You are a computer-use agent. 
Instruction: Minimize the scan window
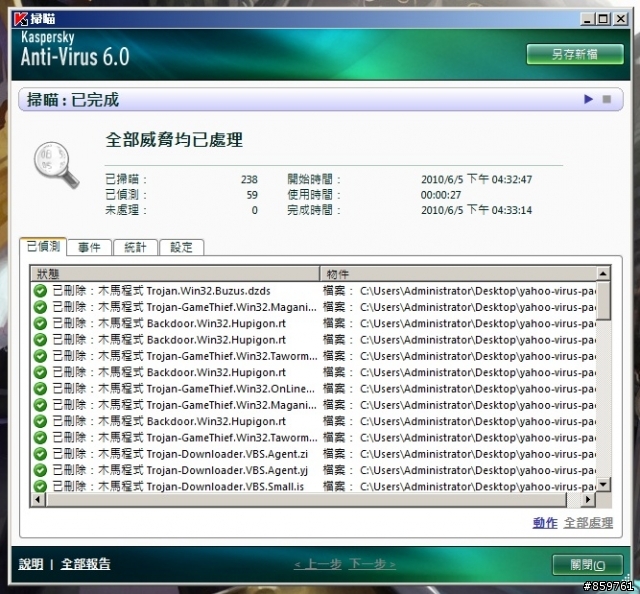[587, 19]
